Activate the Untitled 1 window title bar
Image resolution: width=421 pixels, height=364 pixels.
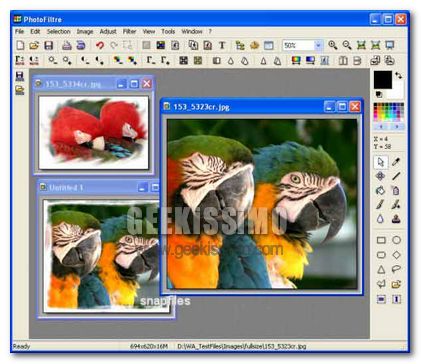(98, 187)
